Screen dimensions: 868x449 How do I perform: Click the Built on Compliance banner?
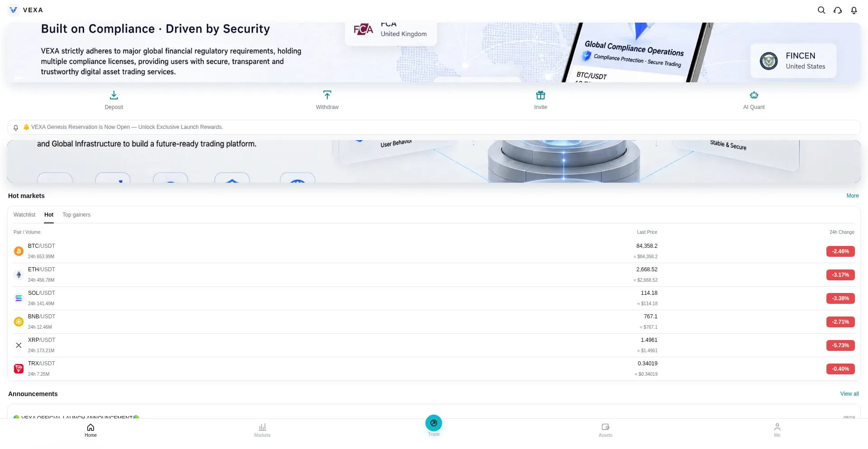pos(434,52)
